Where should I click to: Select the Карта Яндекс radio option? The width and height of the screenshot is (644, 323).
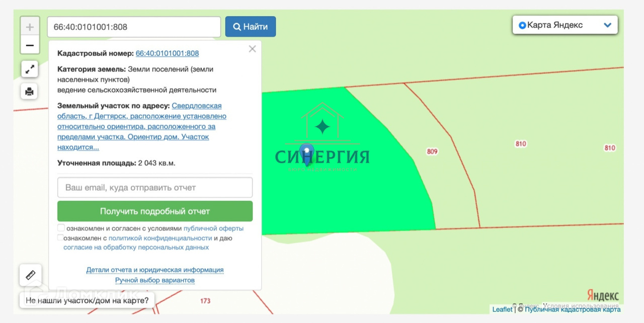click(522, 25)
